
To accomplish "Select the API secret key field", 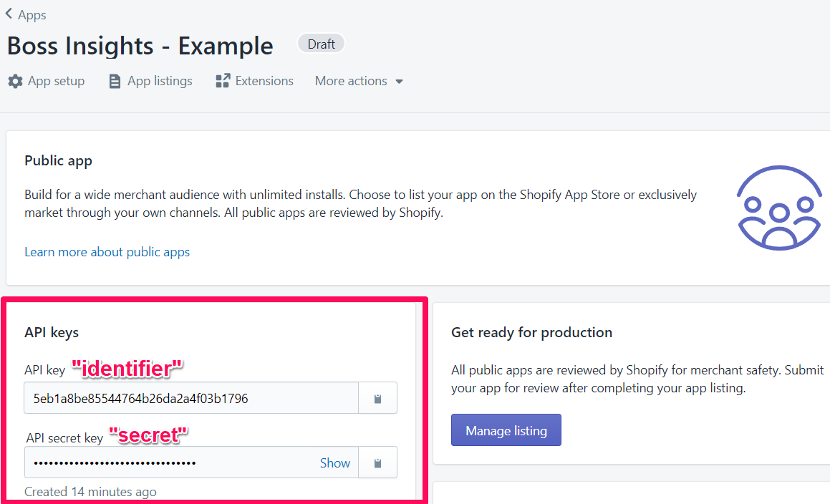I will pyautogui.click(x=191, y=462).
